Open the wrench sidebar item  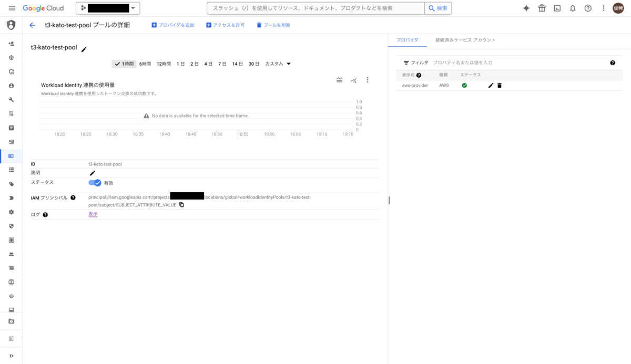pyautogui.click(x=11, y=100)
